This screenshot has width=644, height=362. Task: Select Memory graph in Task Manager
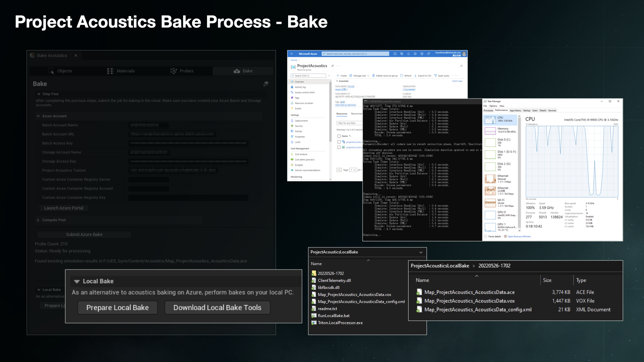[x=501, y=130]
